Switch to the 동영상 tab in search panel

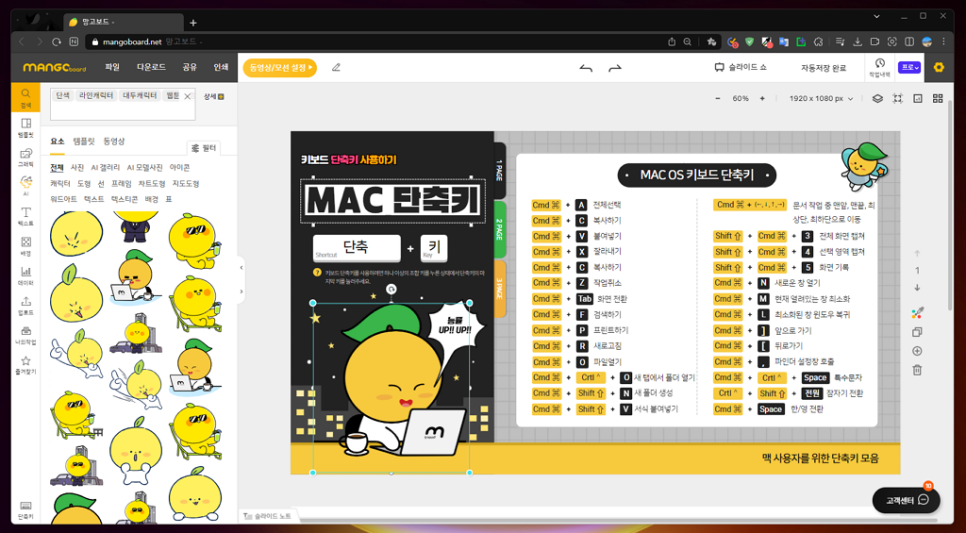tap(114, 141)
